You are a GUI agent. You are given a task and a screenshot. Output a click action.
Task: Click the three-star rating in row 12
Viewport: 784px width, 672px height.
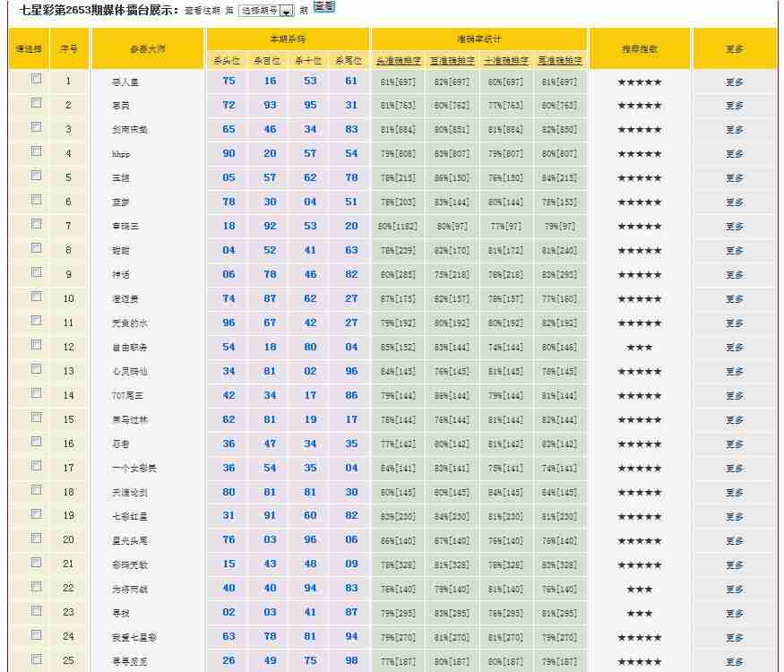(639, 348)
